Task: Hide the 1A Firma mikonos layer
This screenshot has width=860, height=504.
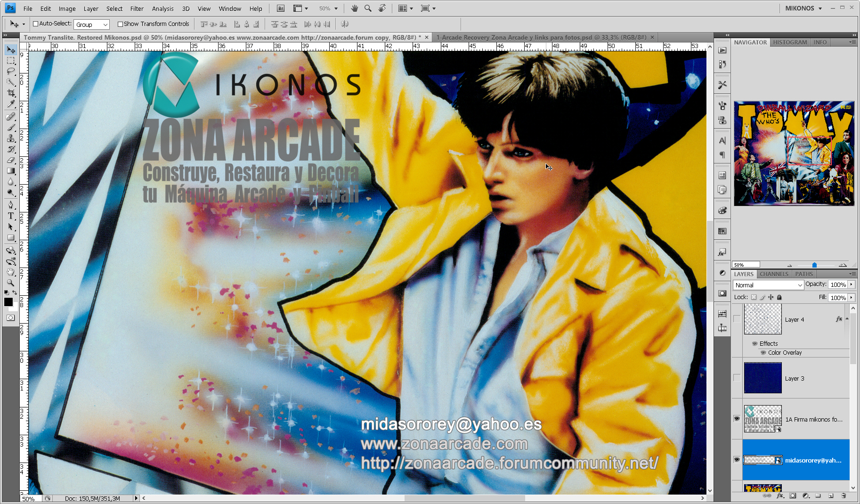Action: click(x=737, y=419)
